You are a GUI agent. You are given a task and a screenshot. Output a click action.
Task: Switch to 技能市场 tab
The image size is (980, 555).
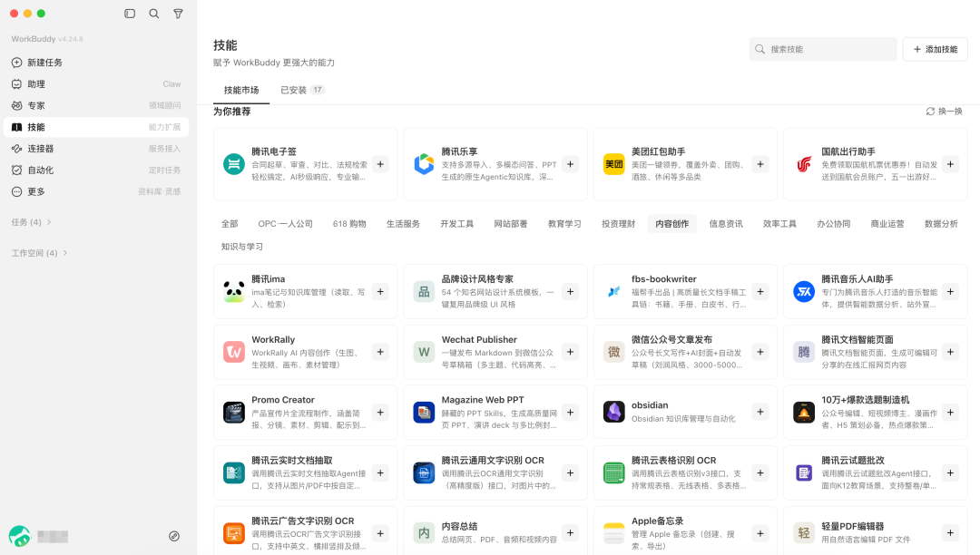(241, 90)
